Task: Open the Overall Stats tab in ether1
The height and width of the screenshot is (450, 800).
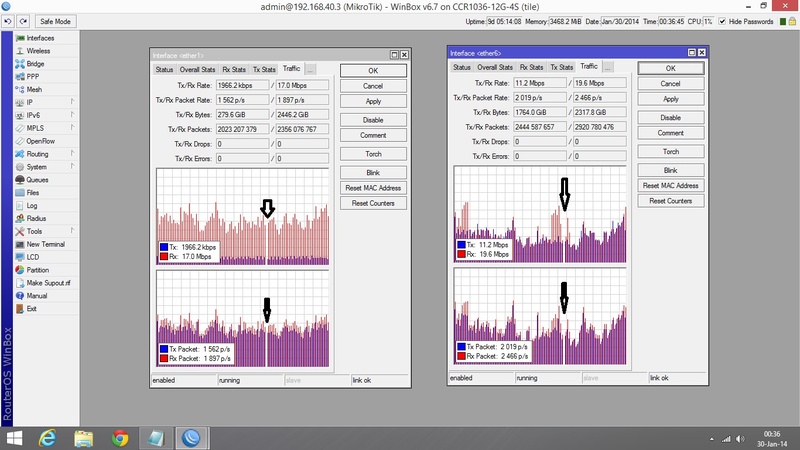Action: pos(197,69)
